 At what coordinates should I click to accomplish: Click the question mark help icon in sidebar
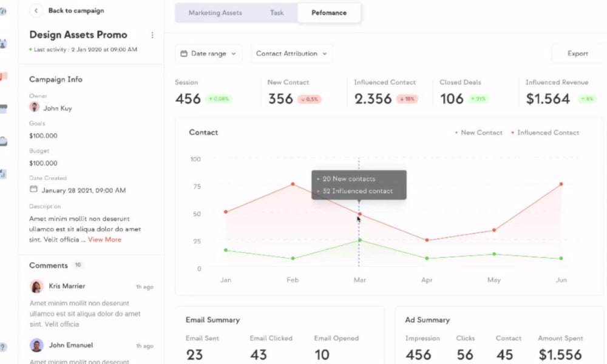2,347
